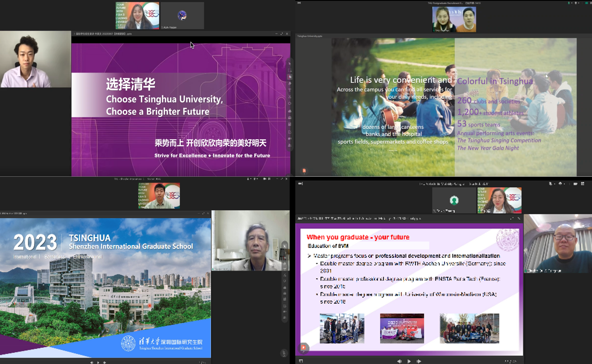The image size is (592, 364).
Task: Open the cloud save icon in annotation toolbar
Action: click(x=290, y=111)
